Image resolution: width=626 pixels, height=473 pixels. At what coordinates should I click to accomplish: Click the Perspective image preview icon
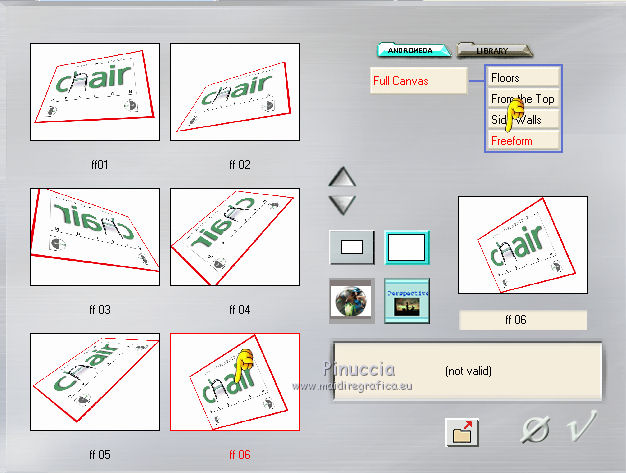point(407,301)
